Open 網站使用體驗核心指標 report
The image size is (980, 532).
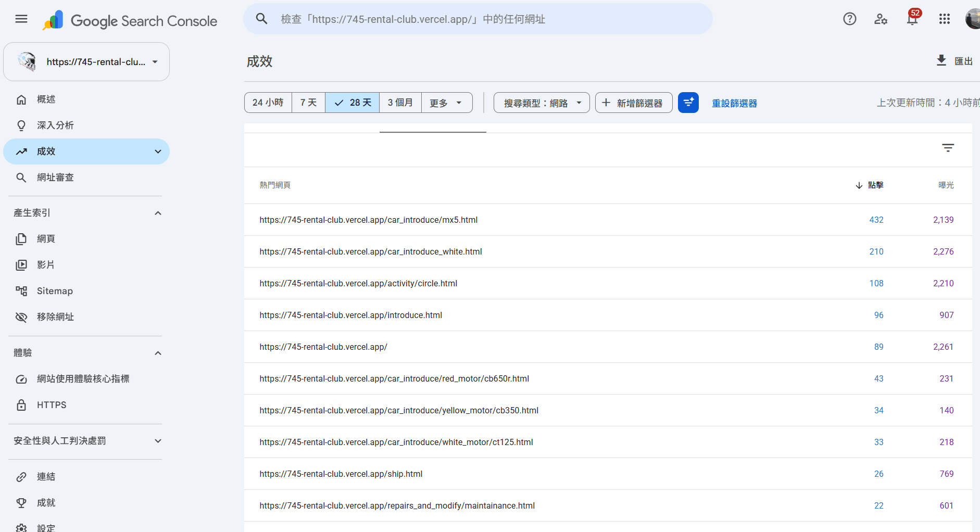[x=86, y=379]
